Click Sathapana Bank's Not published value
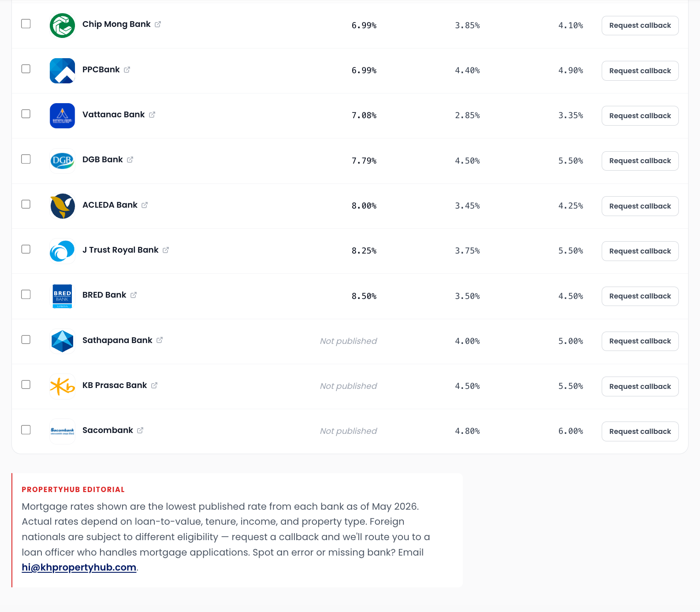Screen dimensions: 700x612 tap(348, 341)
